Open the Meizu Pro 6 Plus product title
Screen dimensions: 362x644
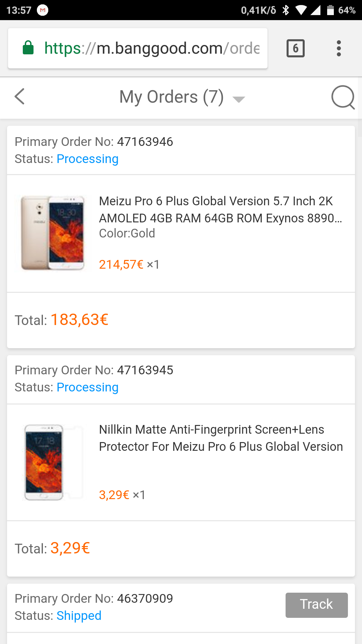[220, 210]
